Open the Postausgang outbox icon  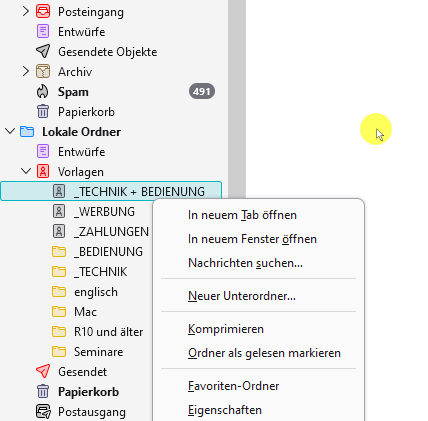click(x=43, y=412)
